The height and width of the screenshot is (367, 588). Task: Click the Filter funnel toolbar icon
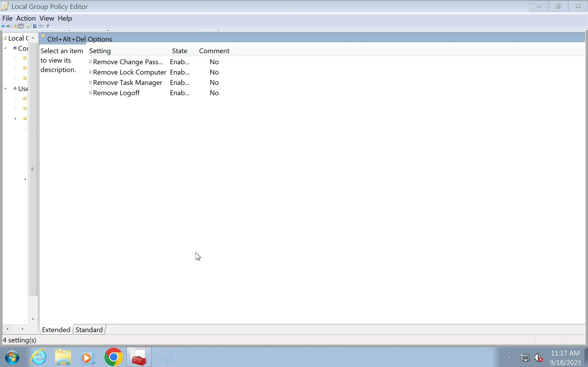coord(48,26)
